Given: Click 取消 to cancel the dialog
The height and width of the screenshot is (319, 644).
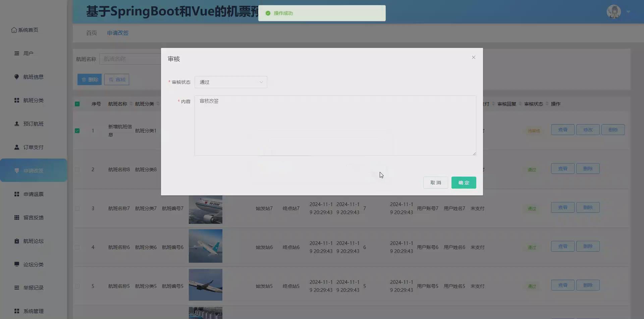Looking at the screenshot, I should coord(435,183).
